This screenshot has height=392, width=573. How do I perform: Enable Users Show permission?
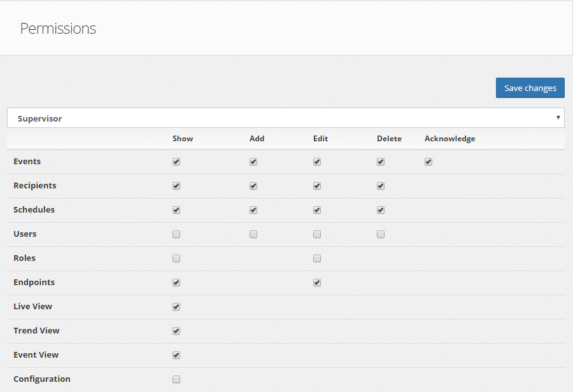(x=176, y=234)
